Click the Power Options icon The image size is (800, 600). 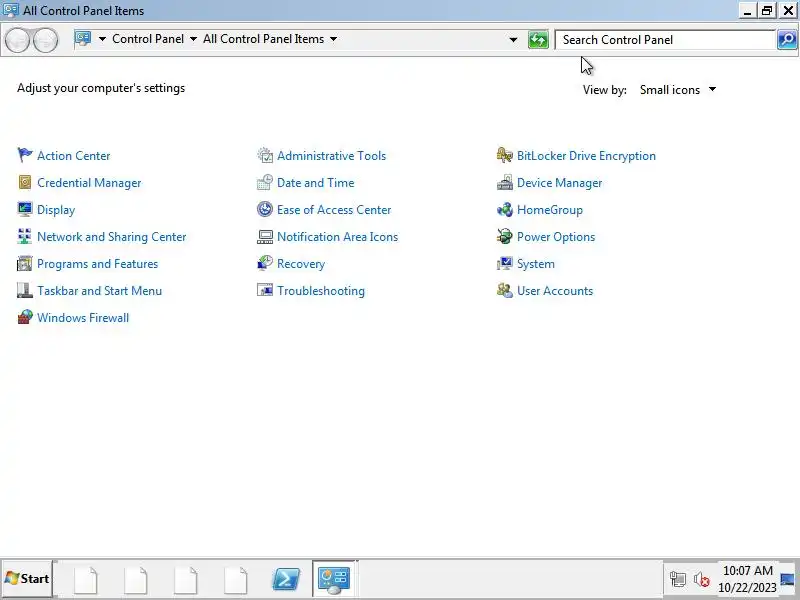[x=505, y=236]
